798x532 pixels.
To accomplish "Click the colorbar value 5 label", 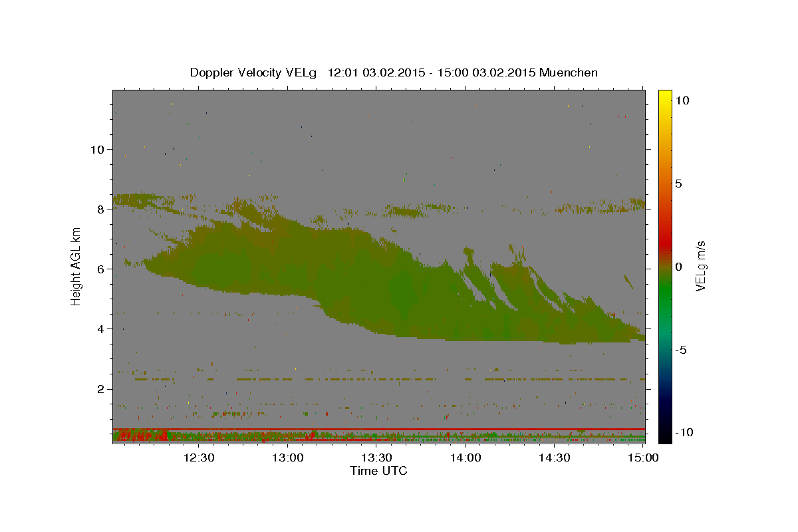I will tap(678, 184).
